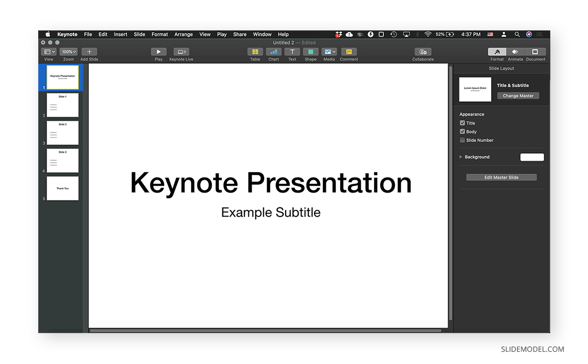Screen dimensions: 588x364
Task: Open the Animate panel
Action: pyautogui.click(x=515, y=52)
